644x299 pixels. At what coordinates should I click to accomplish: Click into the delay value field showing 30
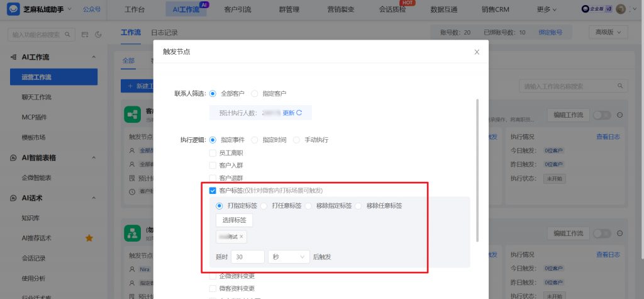point(248,257)
